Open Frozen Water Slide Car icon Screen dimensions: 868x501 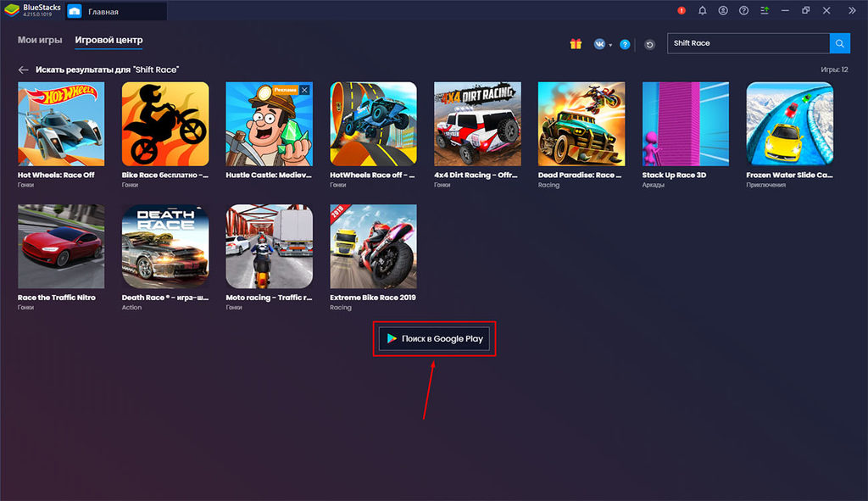pyautogui.click(x=789, y=124)
